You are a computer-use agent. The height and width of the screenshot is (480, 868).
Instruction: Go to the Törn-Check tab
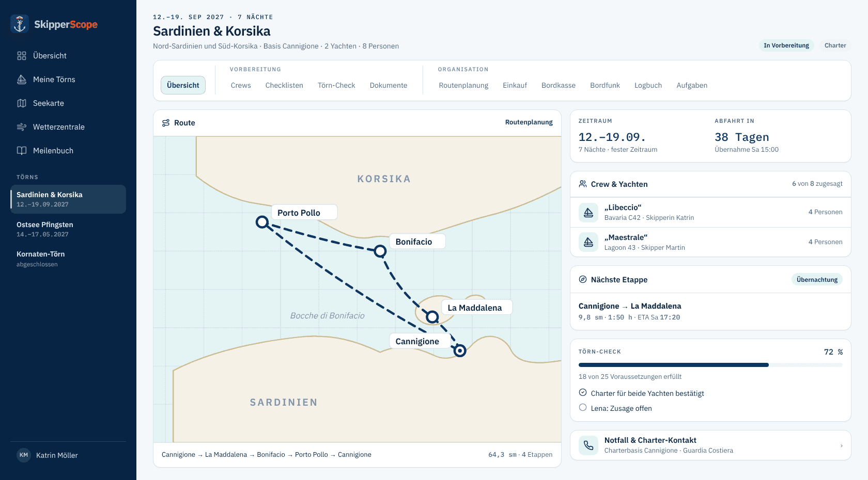click(336, 85)
